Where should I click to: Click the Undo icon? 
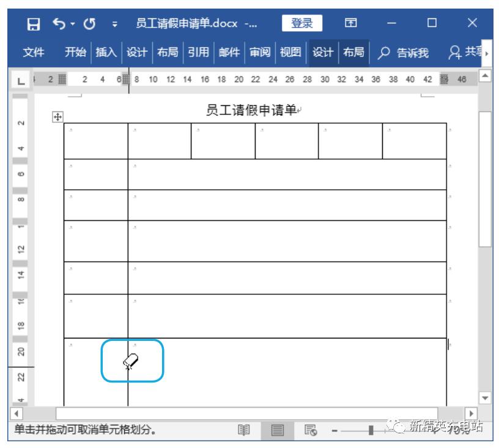59,23
